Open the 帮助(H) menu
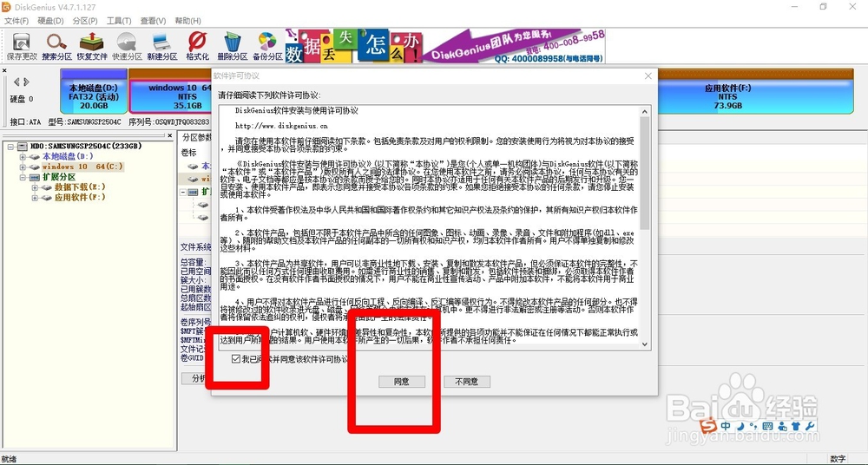Viewport: 868px width, 465px height. click(187, 21)
